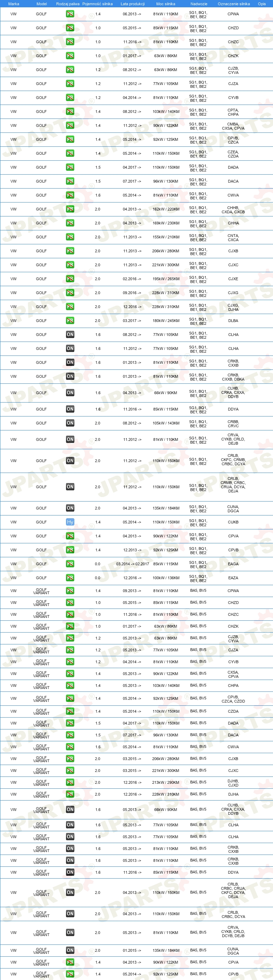The height and width of the screenshot is (980, 273).
Task: Click the Model column header
Action: point(42,4)
